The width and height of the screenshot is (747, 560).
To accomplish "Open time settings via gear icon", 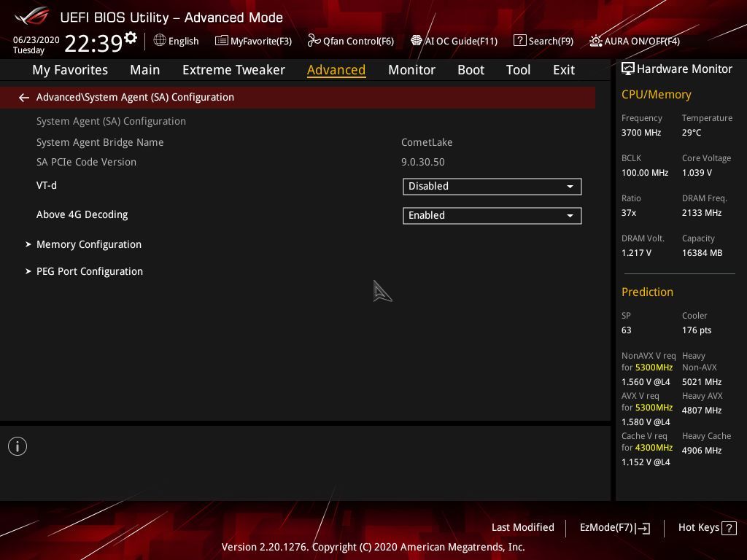I will click(x=131, y=37).
